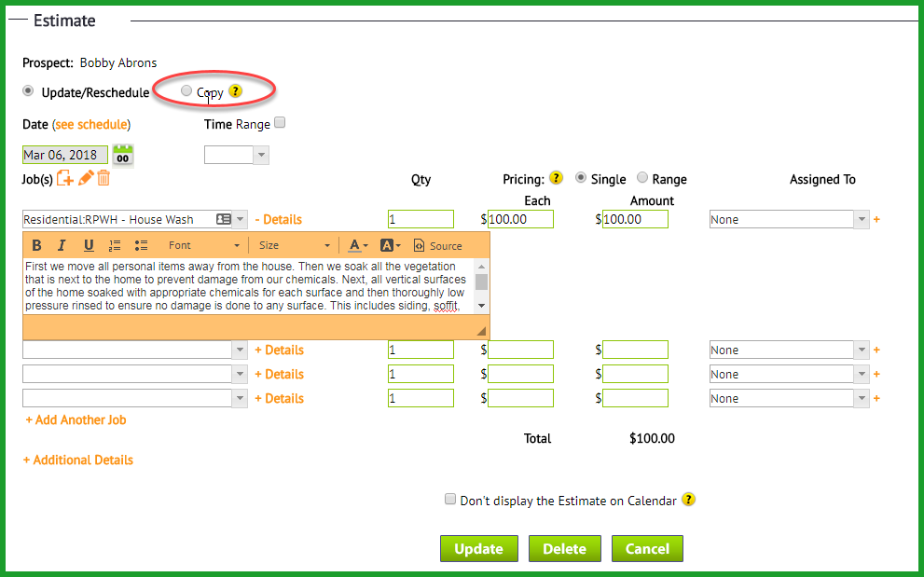Click the Mar 06, 2018 date field
Viewport: 924px width, 577px height.
click(x=65, y=155)
